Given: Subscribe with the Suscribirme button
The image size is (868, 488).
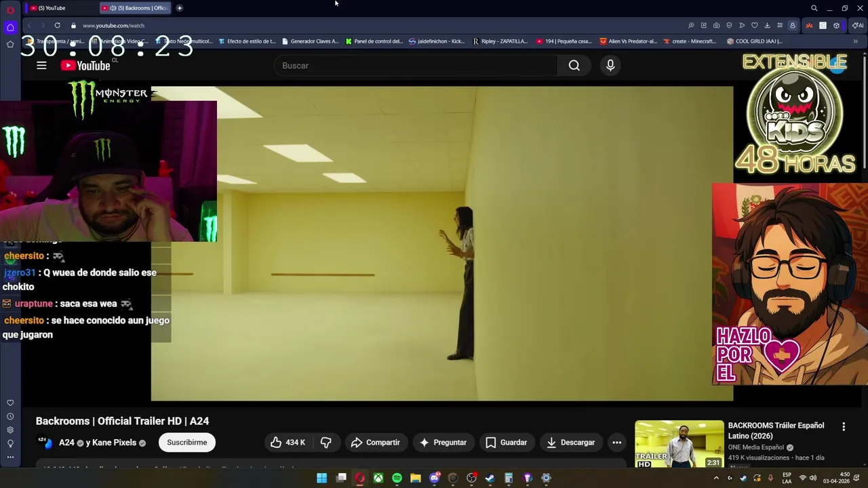Looking at the screenshot, I should 187,443.
